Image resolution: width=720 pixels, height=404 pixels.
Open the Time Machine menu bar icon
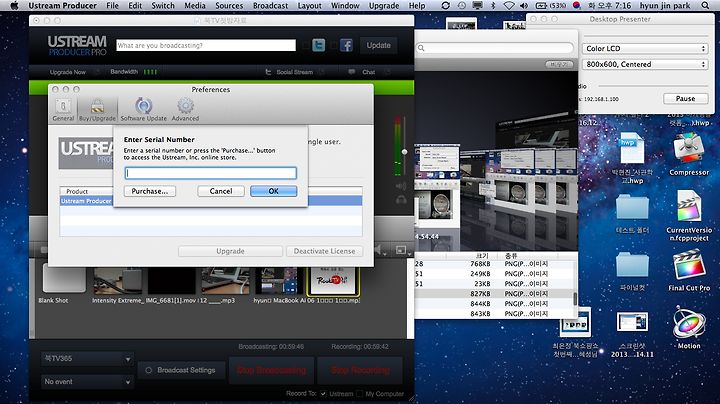461,6
